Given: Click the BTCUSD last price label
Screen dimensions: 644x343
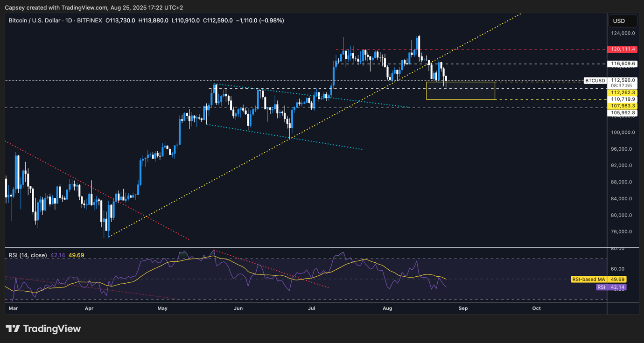Looking at the screenshot, I should pos(595,80).
